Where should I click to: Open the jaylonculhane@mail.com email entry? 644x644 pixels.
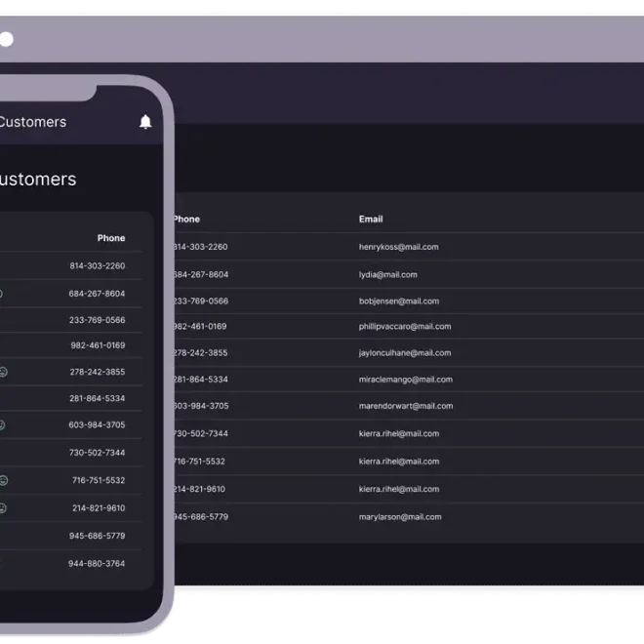point(404,353)
